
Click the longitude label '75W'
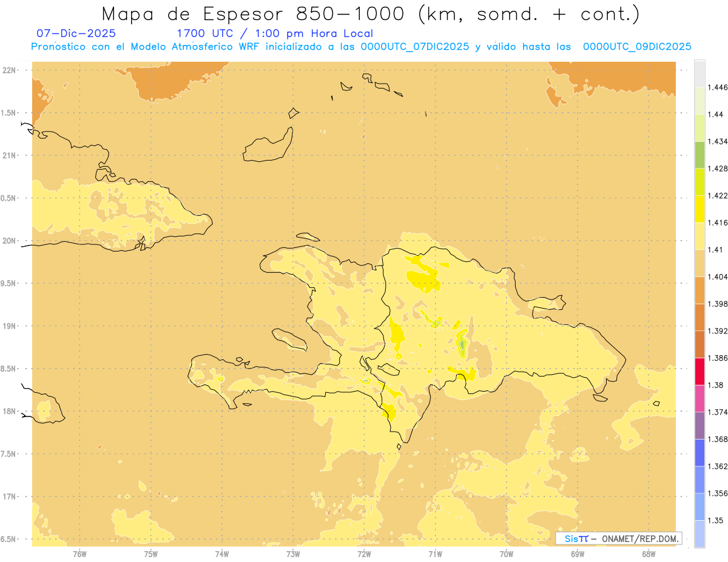(x=151, y=554)
